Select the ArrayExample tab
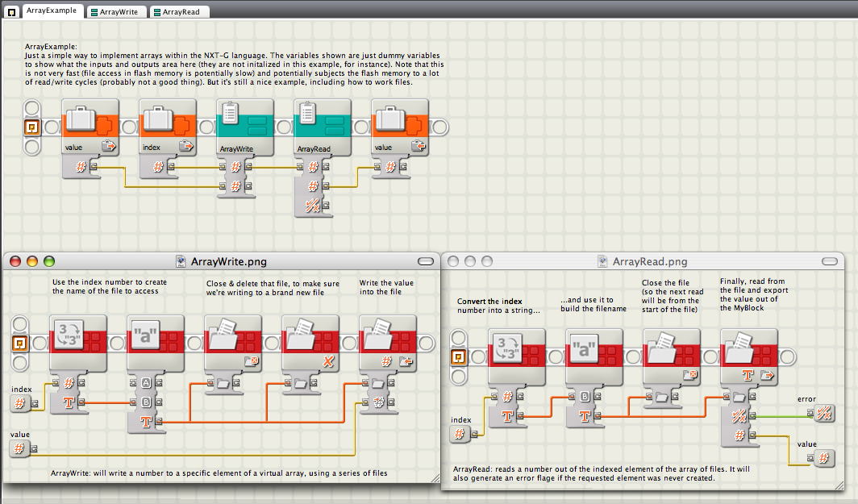The height and width of the screenshot is (504, 858). click(52, 11)
